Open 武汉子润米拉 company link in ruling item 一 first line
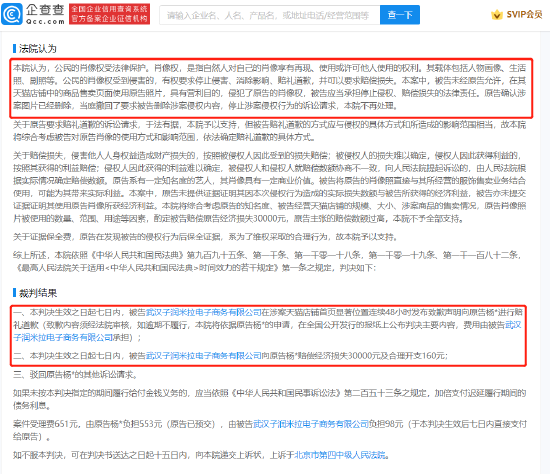 coord(203,312)
